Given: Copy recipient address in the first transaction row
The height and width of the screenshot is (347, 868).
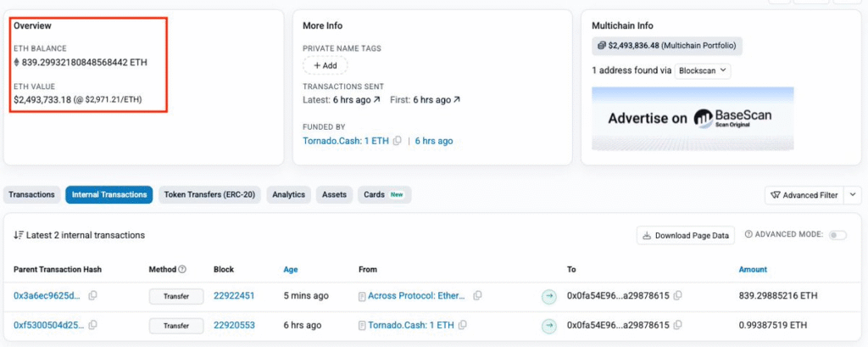Looking at the screenshot, I should (x=678, y=296).
